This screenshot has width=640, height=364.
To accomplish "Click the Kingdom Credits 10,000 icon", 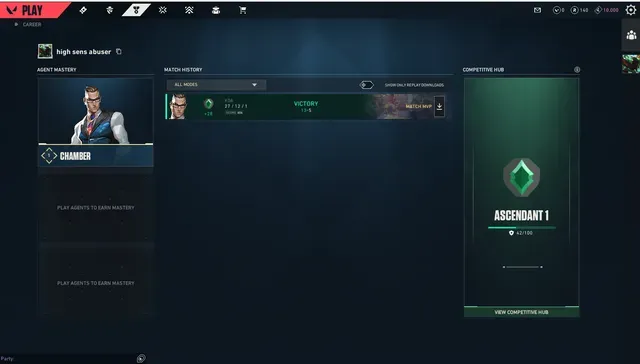I will (598, 10).
